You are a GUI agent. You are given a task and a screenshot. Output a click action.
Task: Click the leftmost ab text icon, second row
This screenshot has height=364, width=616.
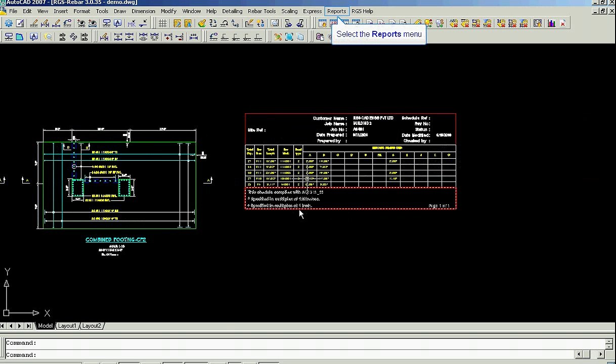62,36
